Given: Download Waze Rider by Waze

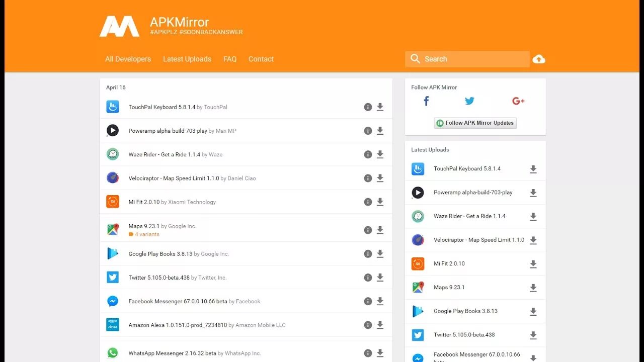Looking at the screenshot, I should tap(380, 154).
